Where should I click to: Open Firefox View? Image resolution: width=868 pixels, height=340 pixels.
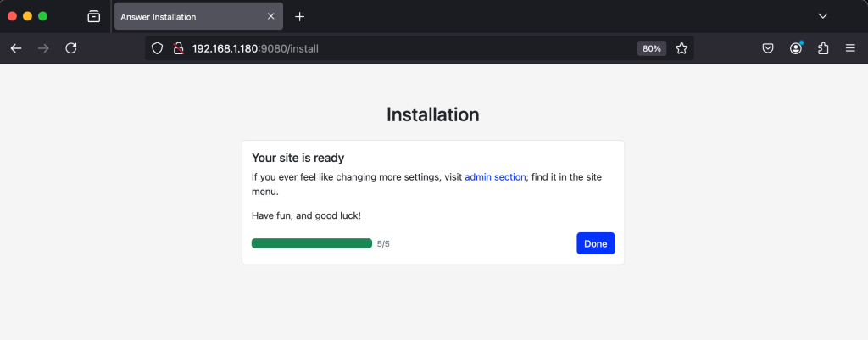(94, 16)
